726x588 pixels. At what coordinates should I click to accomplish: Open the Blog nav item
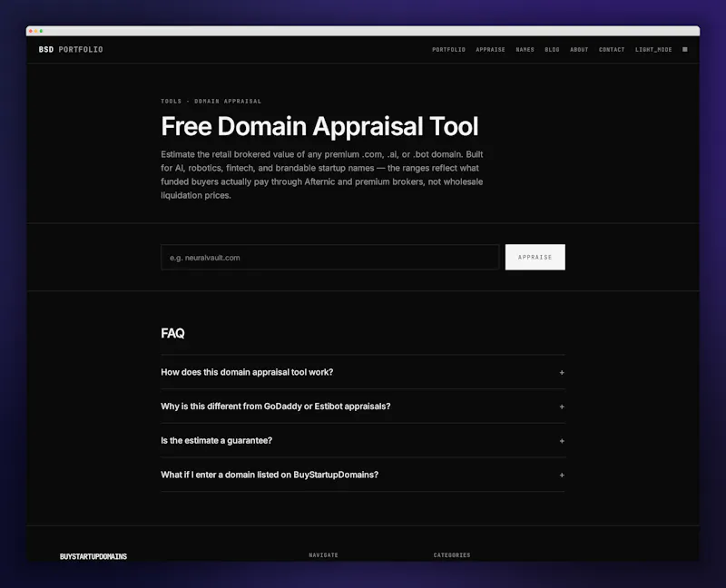click(x=552, y=50)
